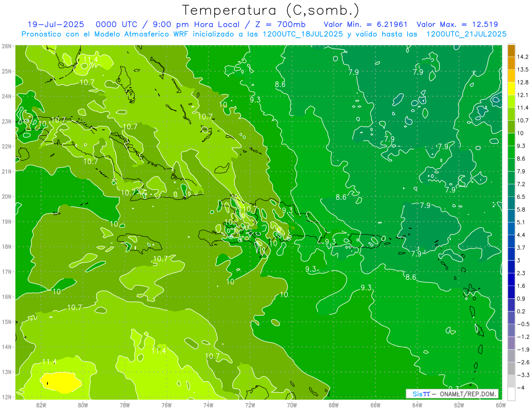Click the yellow maximum-temperature patch on the map
The width and height of the screenshot is (532, 411).
[61, 382]
